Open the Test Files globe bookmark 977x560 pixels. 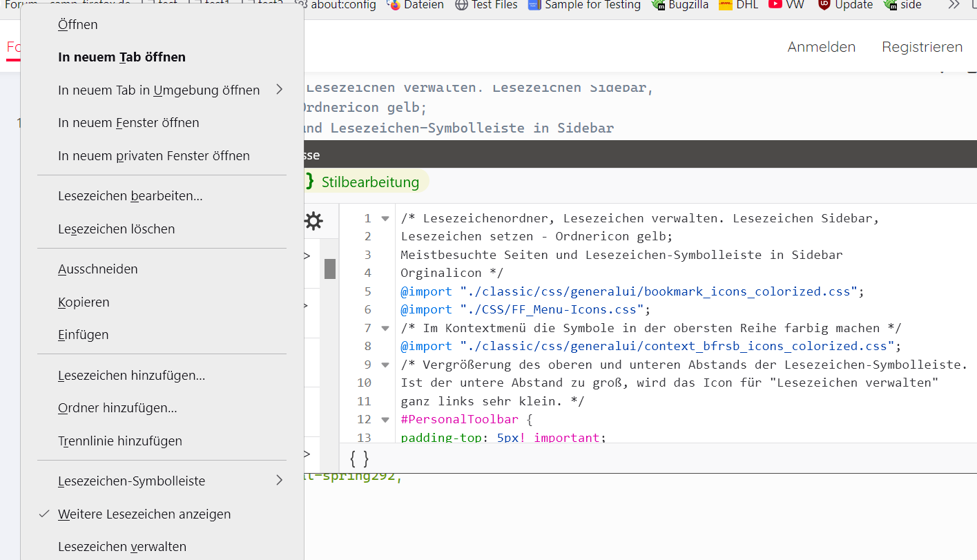tap(462, 5)
